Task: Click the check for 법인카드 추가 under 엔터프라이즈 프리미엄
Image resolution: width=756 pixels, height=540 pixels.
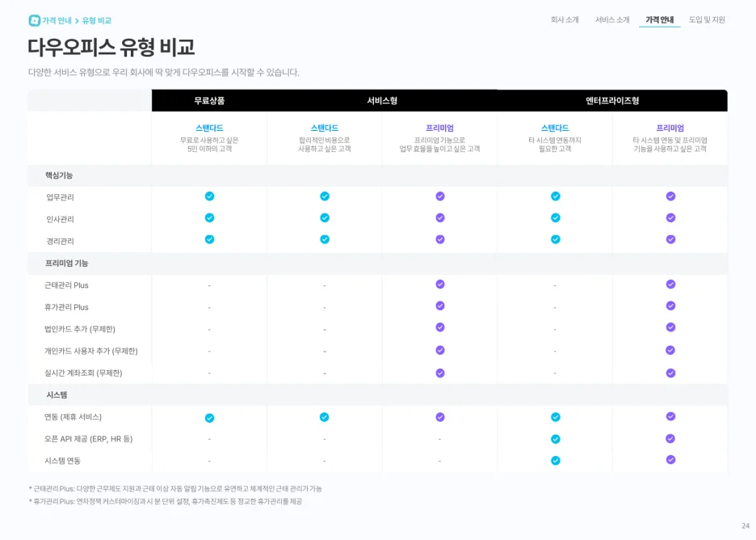Action: coord(670,328)
